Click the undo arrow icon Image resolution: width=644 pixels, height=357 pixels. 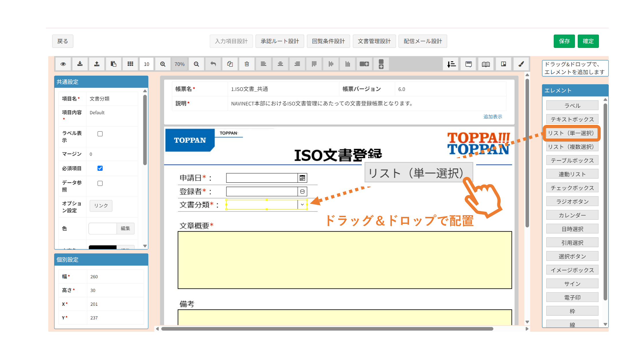(213, 64)
